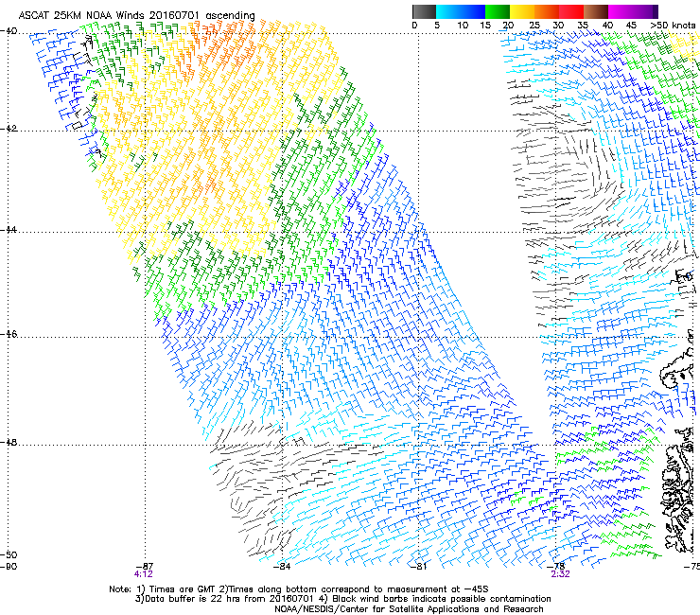Click the legend scale label '30'
This screenshot has height=615, width=700.
tap(558, 26)
